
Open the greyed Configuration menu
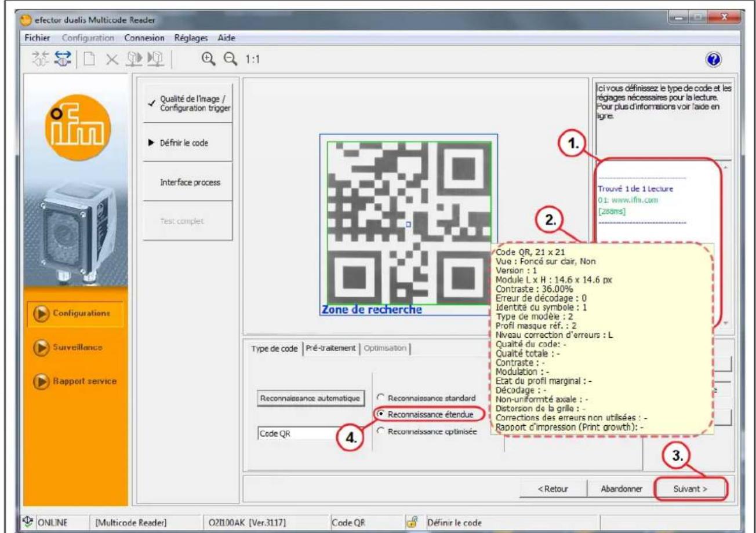tap(87, 38)
